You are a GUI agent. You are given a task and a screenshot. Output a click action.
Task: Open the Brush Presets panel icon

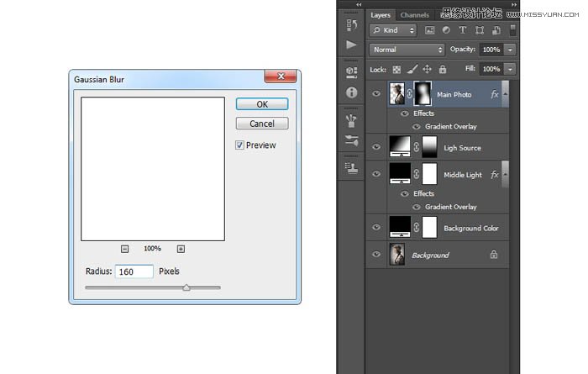351,120
